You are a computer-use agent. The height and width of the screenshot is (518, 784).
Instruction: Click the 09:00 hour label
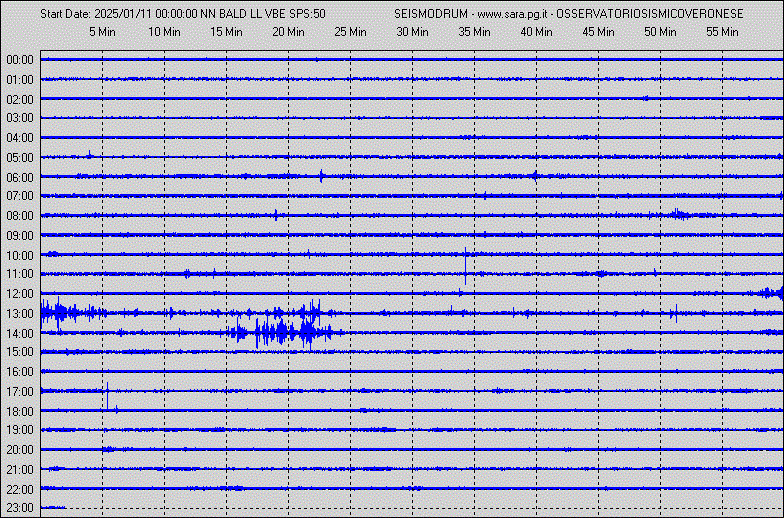pyautogui.click(x=20, y=236)
